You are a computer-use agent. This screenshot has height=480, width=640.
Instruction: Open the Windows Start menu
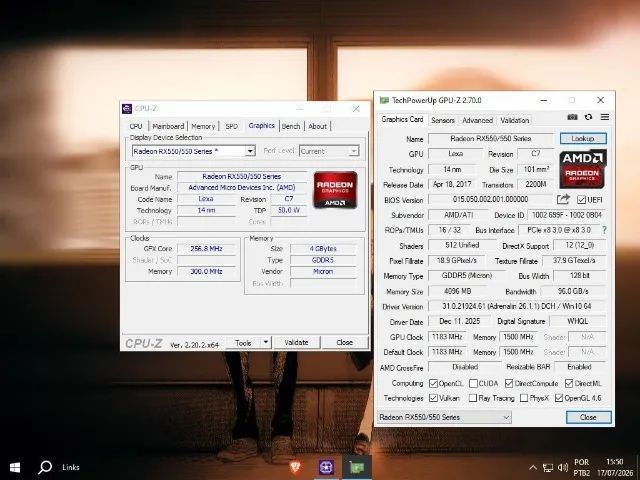[x=15, y=467]
